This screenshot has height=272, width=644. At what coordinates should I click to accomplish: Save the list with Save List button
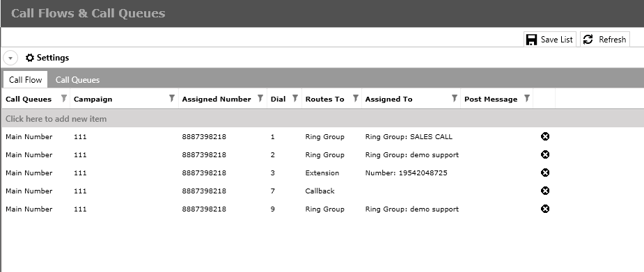click(x=550, y=40)
